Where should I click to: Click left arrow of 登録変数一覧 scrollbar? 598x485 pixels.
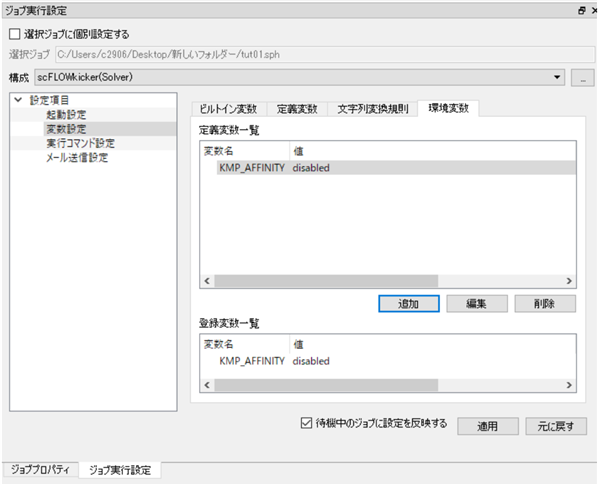click(207, 385)
